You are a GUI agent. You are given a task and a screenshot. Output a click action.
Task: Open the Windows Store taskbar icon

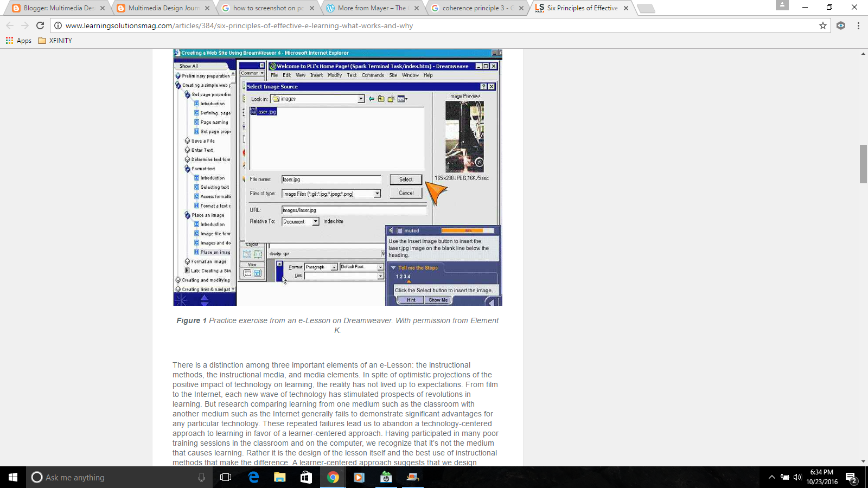pyautogui.click(x=307, y=477)
